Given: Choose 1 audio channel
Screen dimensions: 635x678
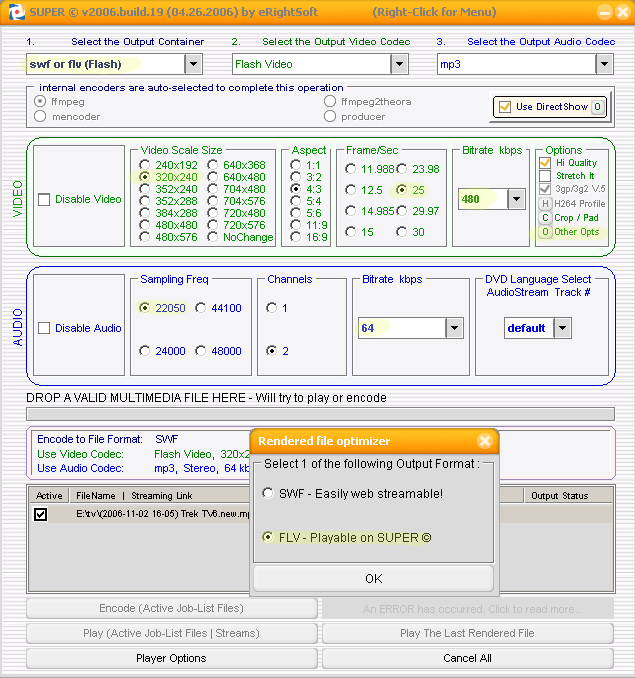Looking at the screenshot, I should pos(271,308).
